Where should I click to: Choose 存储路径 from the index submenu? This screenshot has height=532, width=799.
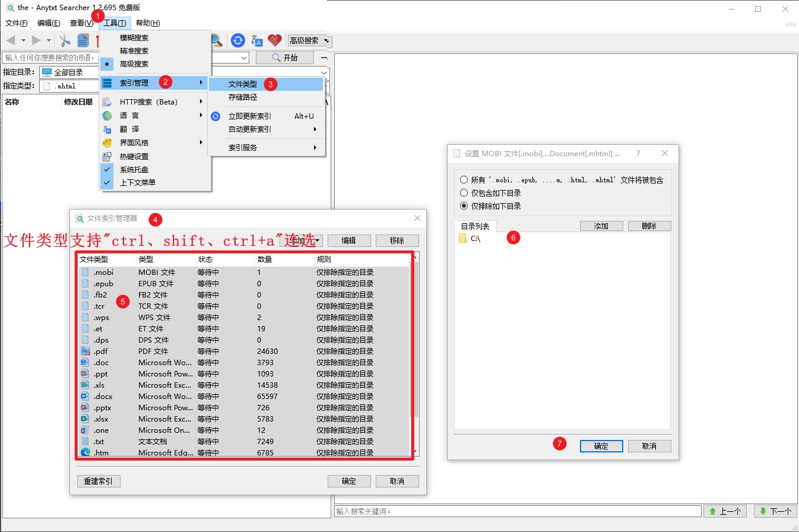click(x=243, y=97)
